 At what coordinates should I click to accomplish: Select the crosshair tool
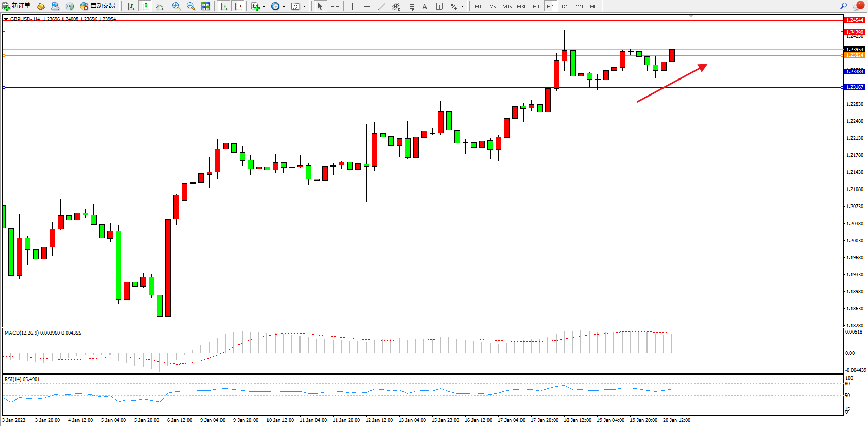[335, 6]
